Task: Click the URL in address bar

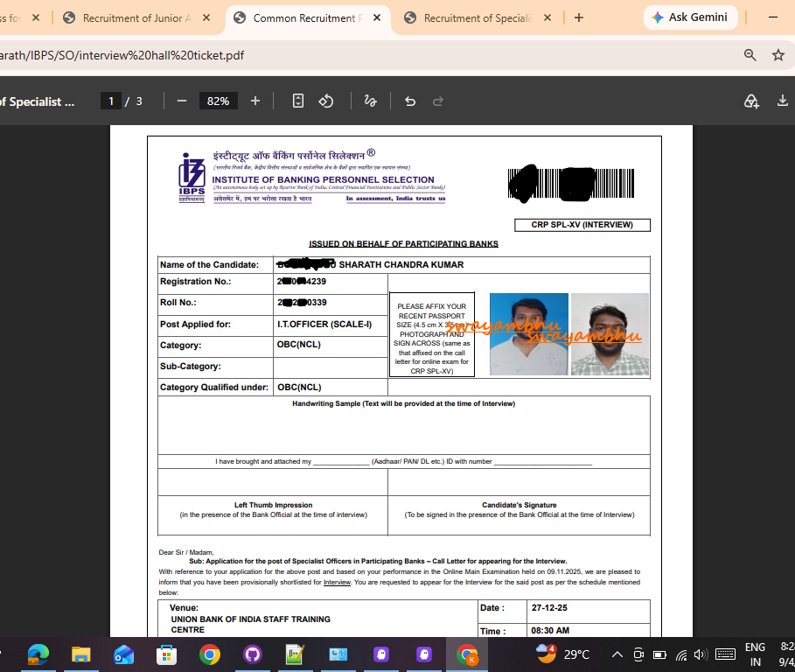Action: pyautogui.click(x=122, y=55)
